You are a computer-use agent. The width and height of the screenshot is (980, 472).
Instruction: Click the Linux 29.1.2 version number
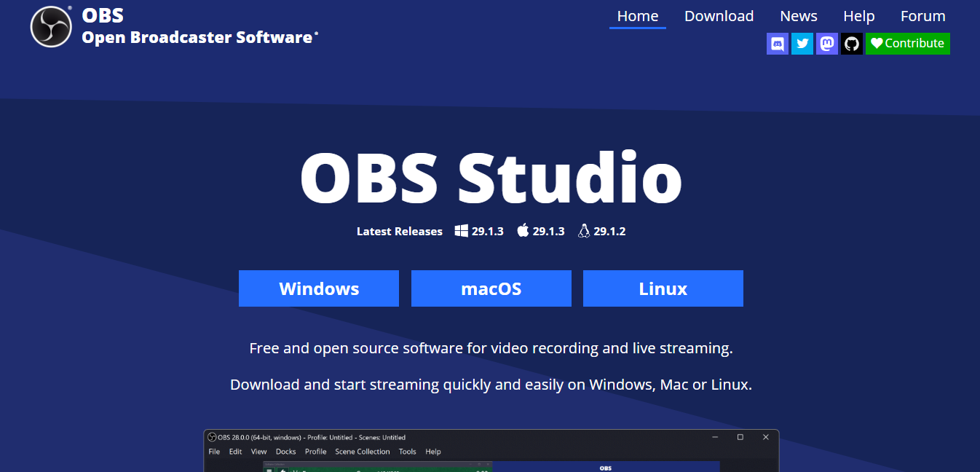pos(609,231)
